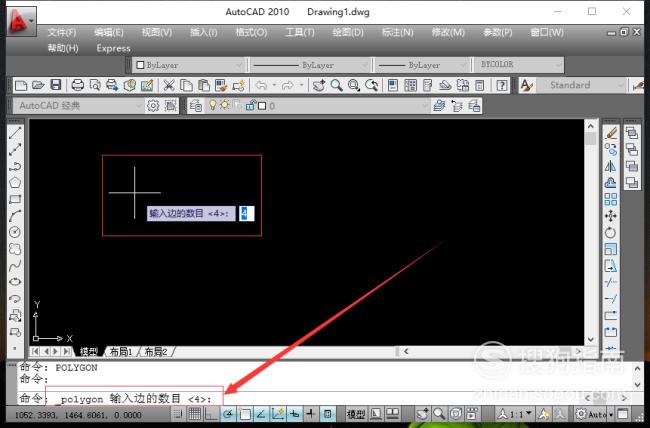The width and height of the screenshot is (650, 428).
Task: Click the layer 0 color swatch
Action: click(262, 106)
